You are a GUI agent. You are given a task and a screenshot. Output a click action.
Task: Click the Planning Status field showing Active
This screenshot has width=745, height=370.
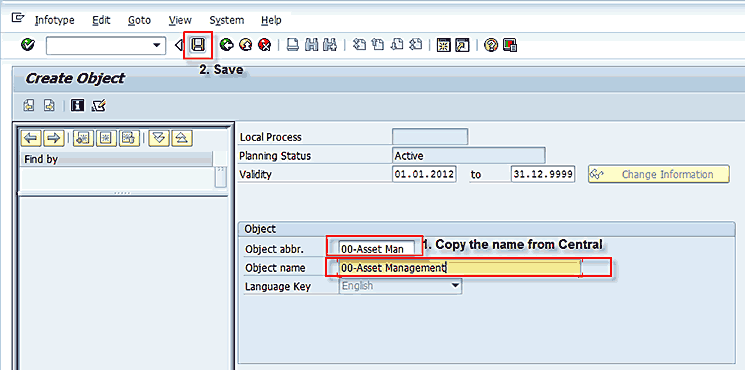pos(469,155)
